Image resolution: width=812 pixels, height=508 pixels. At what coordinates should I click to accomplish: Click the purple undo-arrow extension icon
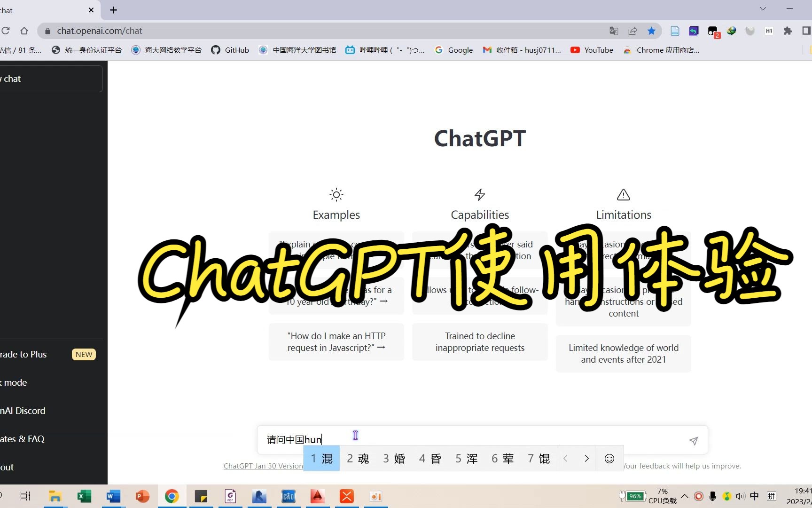tap(694, 31)
